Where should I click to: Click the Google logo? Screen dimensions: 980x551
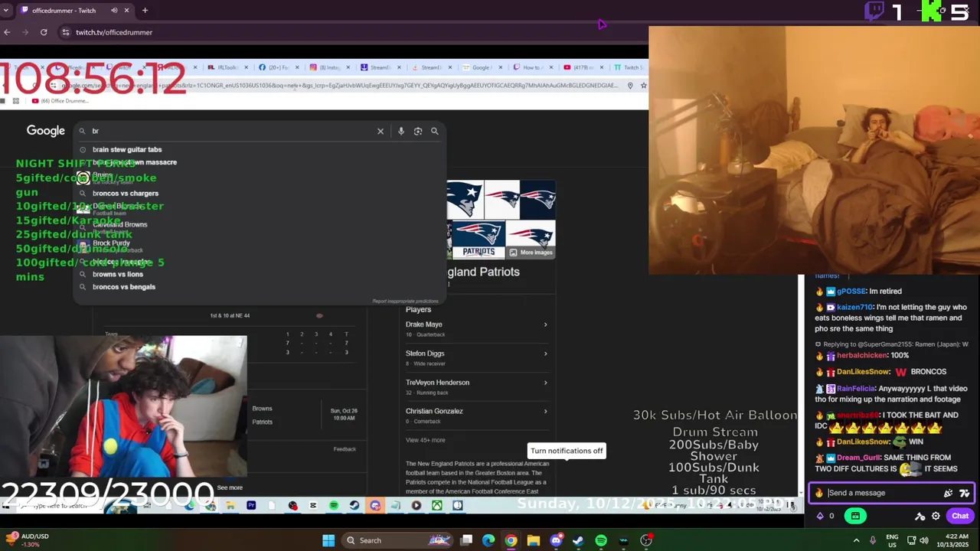point(46,131)
